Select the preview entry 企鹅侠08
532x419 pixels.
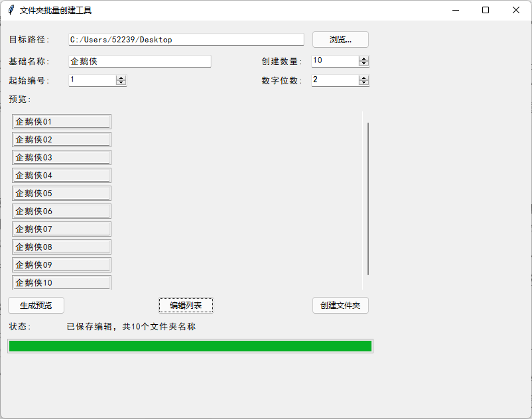click(62, 247)
